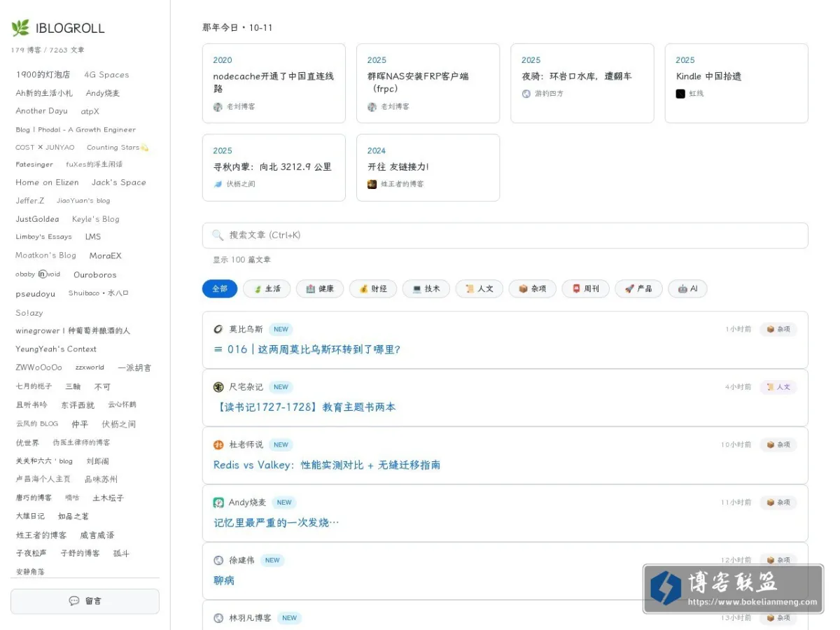Screen dimensions: 840x630
Task: Click 尺宅杂记 author avatar icon
Action: [218, 387]
